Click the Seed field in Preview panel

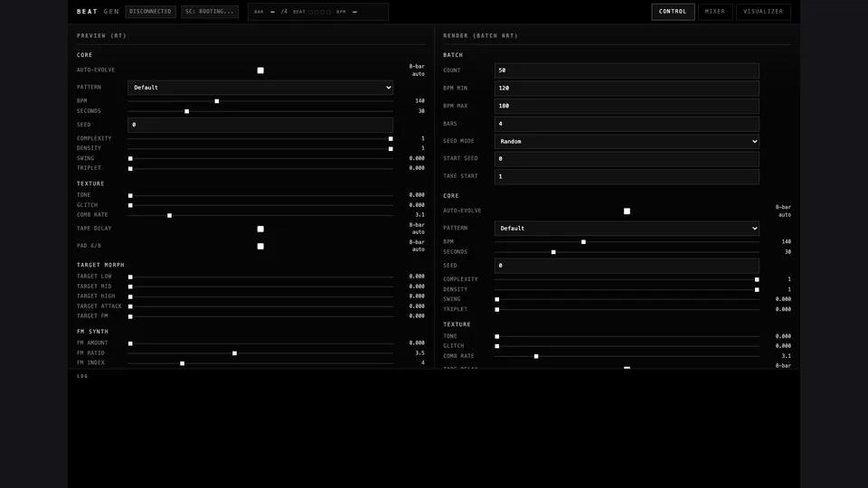(x=260, y=125)
